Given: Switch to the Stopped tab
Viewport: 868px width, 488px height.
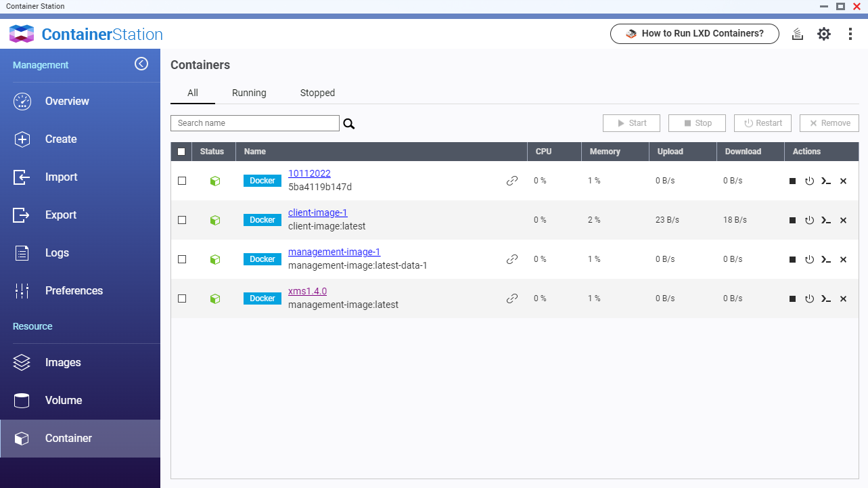Looking at the screenshot, I should click(x=317, y=93).
